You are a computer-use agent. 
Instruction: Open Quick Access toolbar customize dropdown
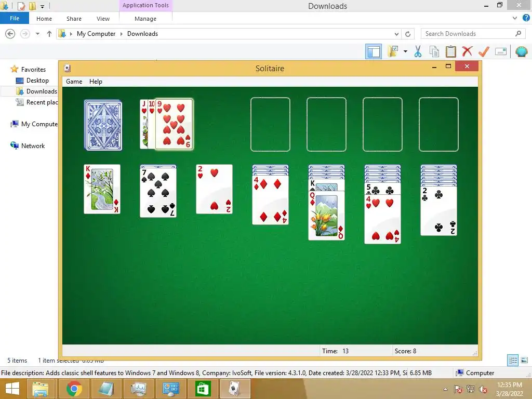(43, 6)
